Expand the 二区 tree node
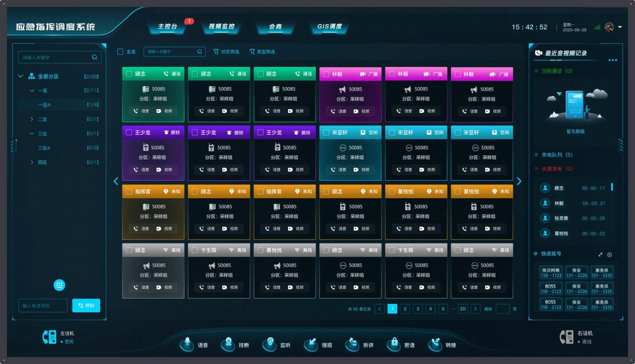635x364 pixels. point(32,119)
